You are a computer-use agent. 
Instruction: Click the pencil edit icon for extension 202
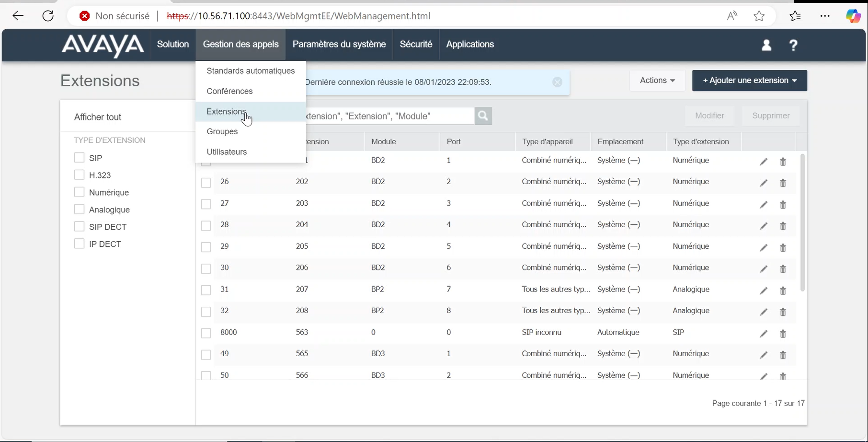point(763,183)
